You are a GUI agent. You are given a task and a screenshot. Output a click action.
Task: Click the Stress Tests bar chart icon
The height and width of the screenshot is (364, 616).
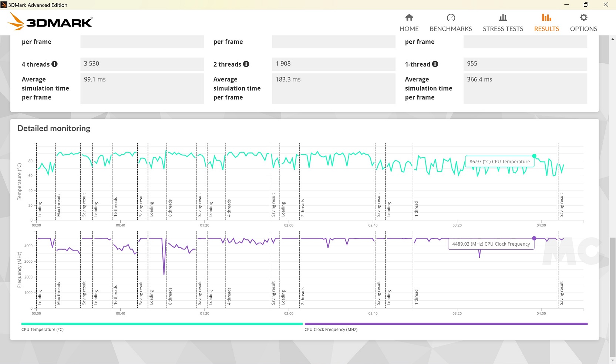pyautogui.click(x=503, y=17)
